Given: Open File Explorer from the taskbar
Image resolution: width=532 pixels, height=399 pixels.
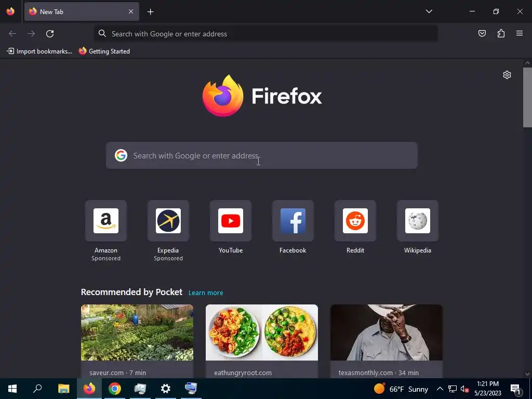Looking at the screenshot, I should coord(63,389).
